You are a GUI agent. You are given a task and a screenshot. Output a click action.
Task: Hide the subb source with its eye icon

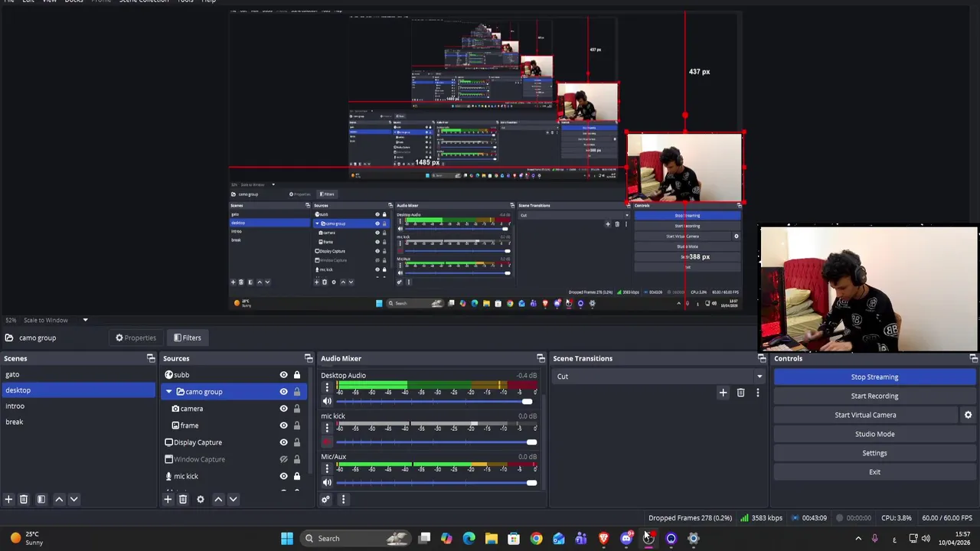click(x=283, y=375)
